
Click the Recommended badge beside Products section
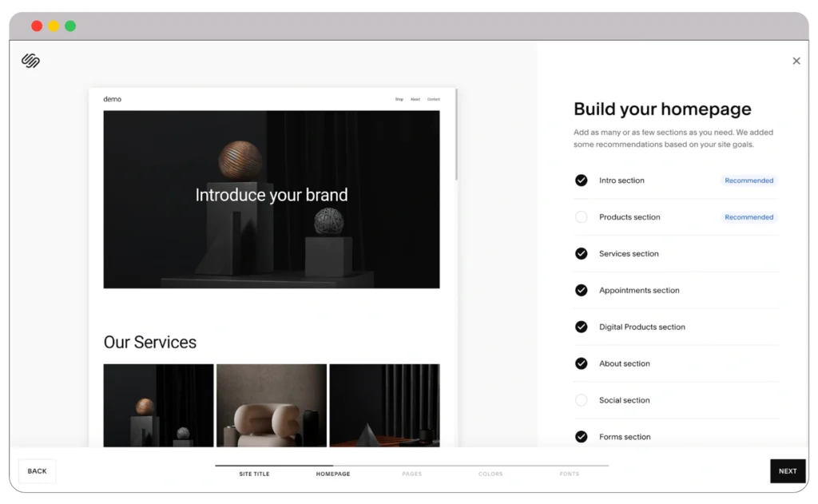click(749, 216)
